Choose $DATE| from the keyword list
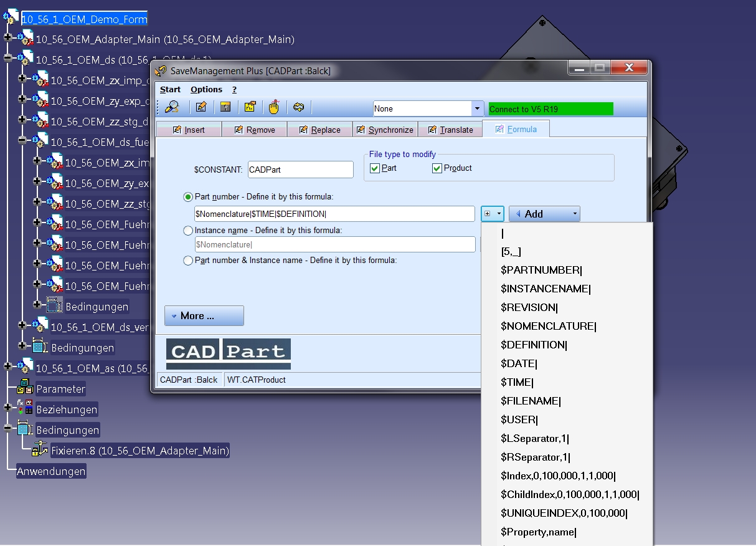This screenshot has width=756, height=546. (519, 363)
